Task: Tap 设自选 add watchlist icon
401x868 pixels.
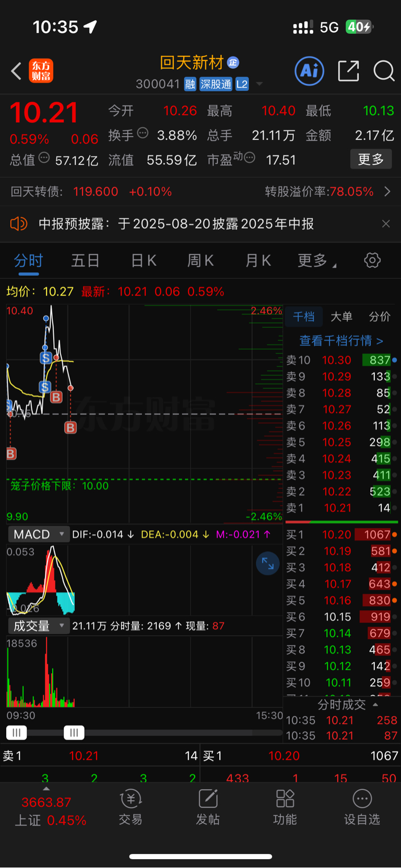Action: [362, 807]
